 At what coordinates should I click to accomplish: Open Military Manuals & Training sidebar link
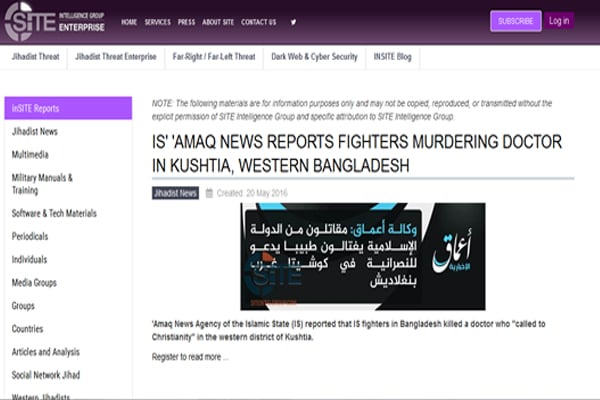[x=42, y=184]
